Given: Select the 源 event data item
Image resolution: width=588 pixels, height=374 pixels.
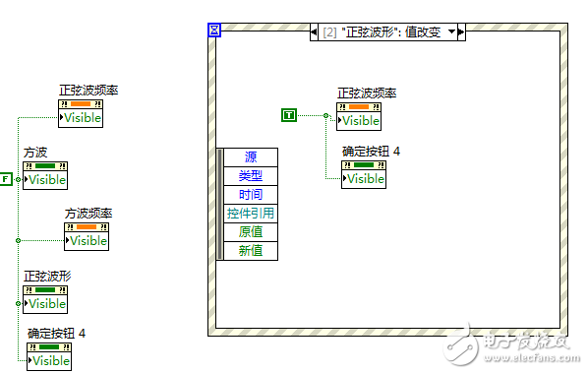Looking at the screenshot, I should click(x=251, y=156).
